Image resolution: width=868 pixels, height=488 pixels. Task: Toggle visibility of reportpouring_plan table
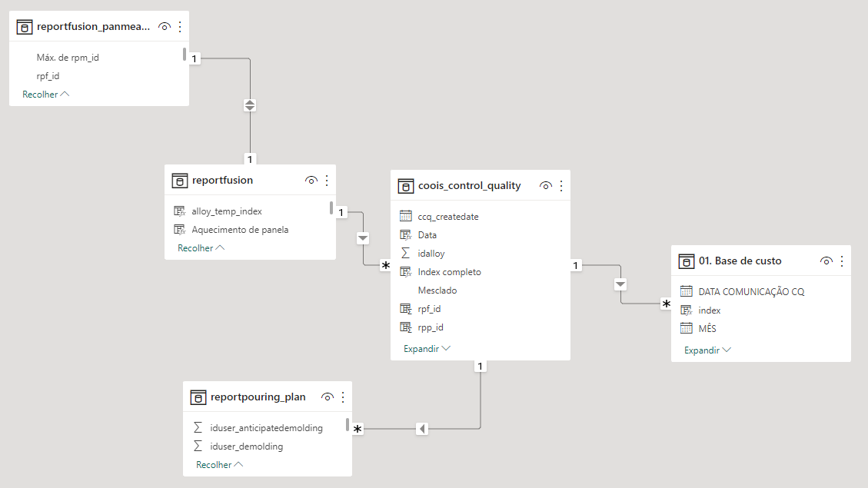[x=328, y=397]
